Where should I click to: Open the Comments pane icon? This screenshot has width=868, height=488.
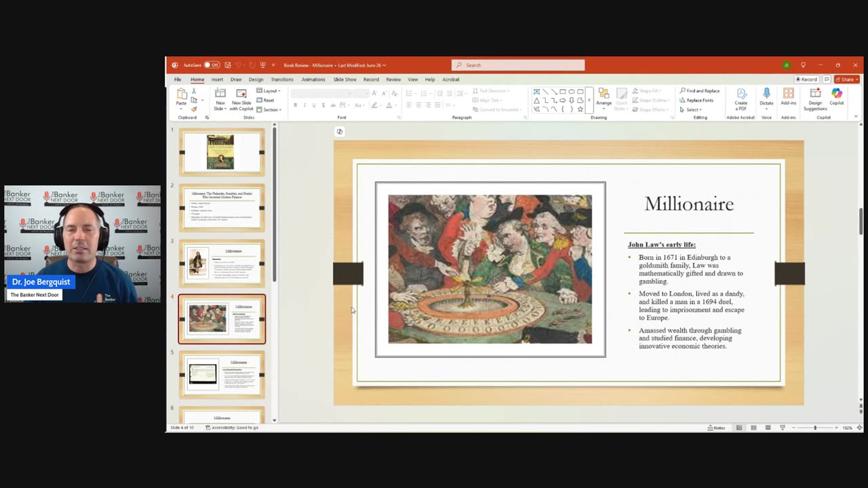coord(827,79)
